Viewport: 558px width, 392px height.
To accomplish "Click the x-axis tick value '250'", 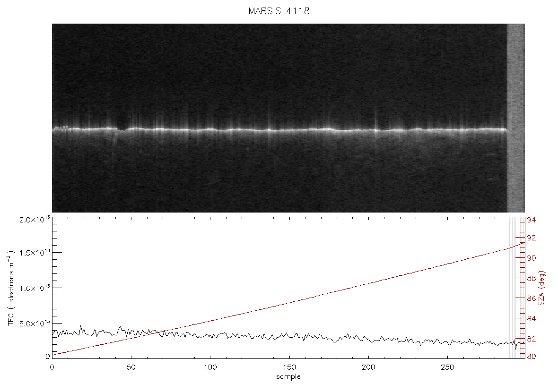I will (447, 367).
